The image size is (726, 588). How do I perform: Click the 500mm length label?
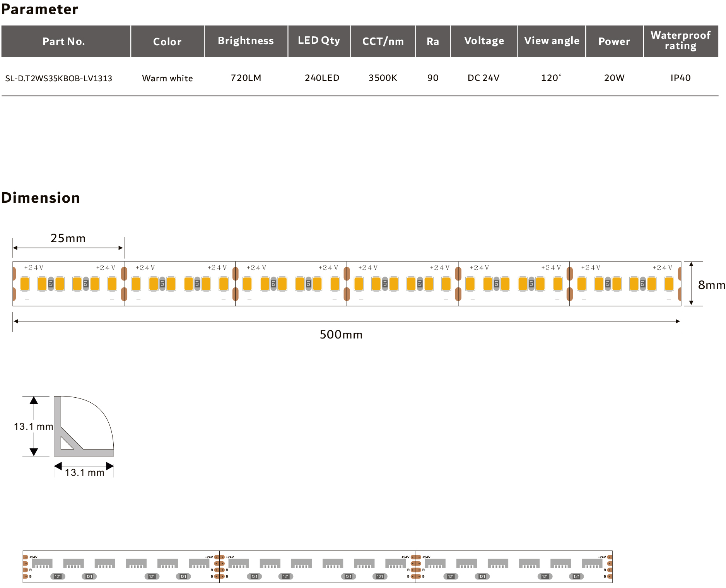point(341,335)
